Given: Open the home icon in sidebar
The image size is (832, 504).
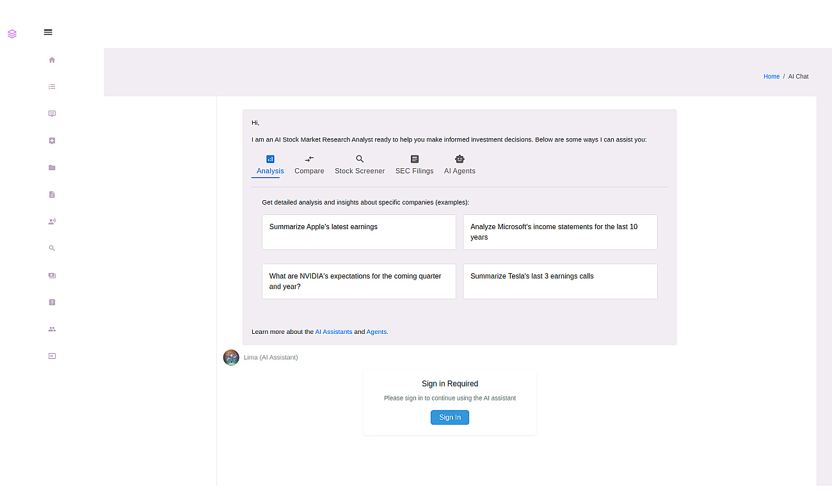Looking at the screenshot, I should coord(52,59).
